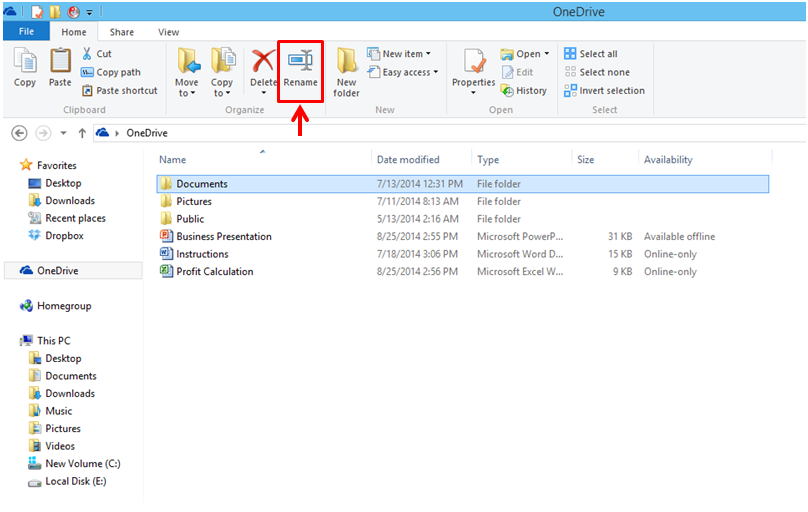Click the History icon in Open group

(x=508, y=91)
